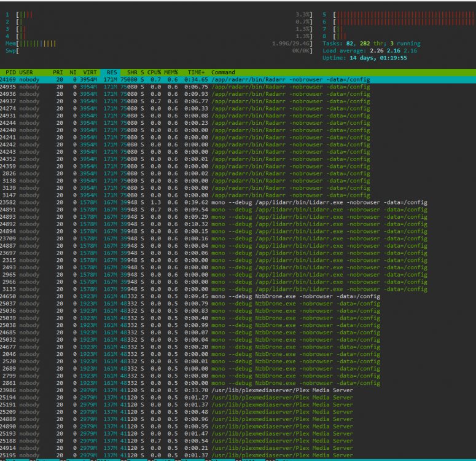Select main Plex Media Server PID 23986
476x461 pixels.
(x=238, y=390)
